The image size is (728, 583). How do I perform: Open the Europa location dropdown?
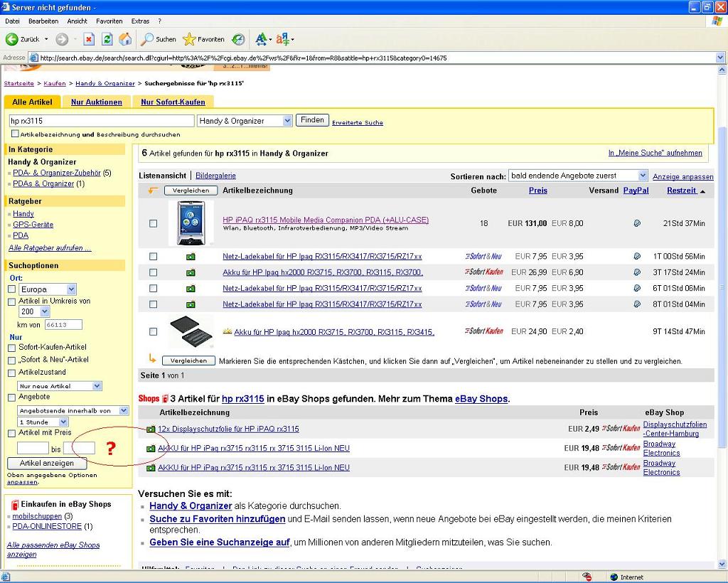coord(48,289)
